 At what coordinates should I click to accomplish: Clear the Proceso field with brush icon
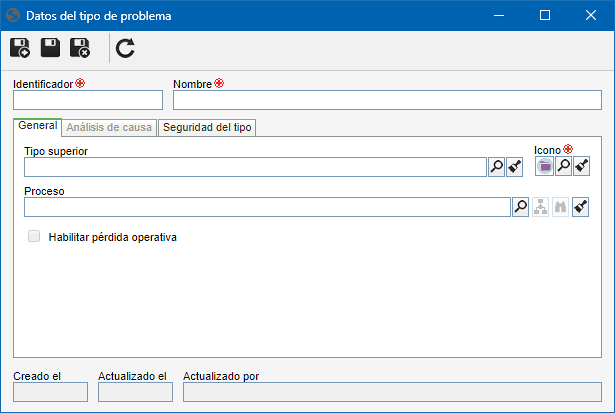click(580, 207)
